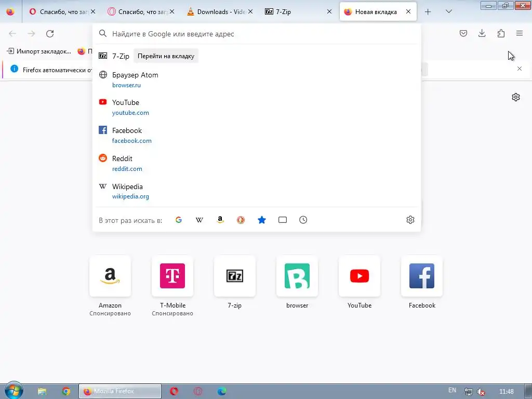
Task: Open new tab page customization gear
Action: click(x=516, y=97)
